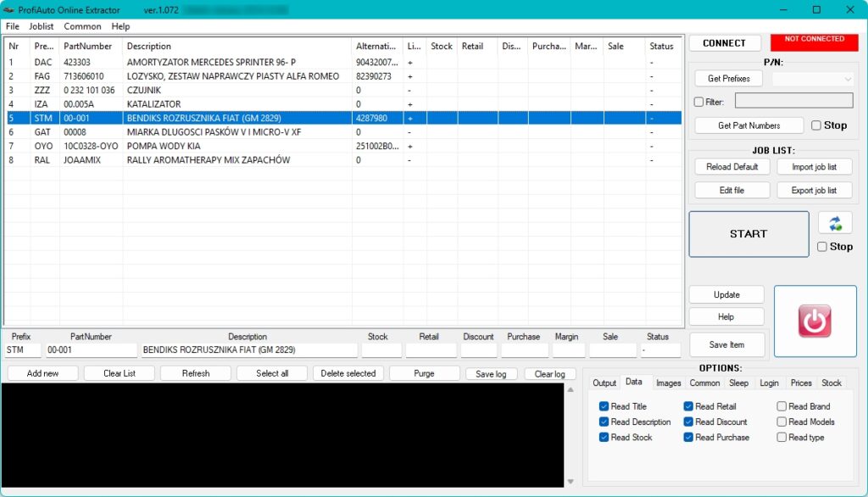The height and width of the screenshot is (497, 868).
Task: Click the log scrollbar down arrow
Action: point(570,482)
